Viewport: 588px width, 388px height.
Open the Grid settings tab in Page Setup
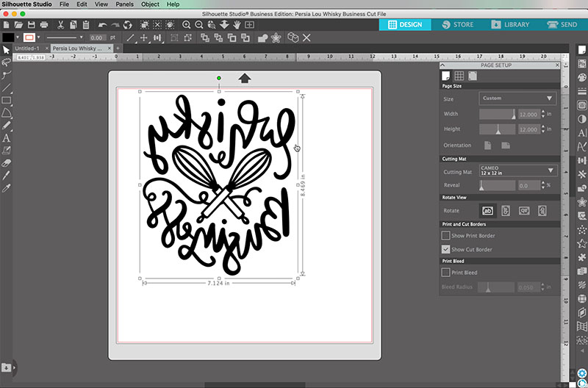(x=459, y=76)
